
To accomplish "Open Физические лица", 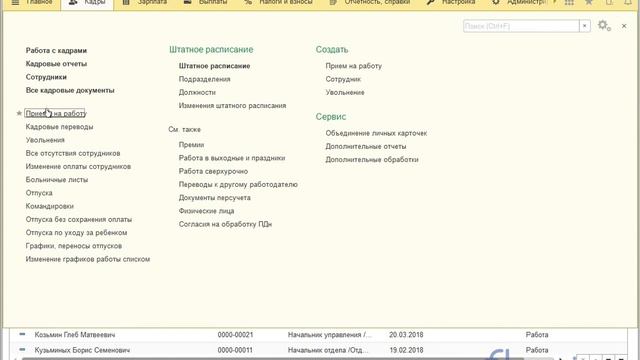I will pos(206,211).
